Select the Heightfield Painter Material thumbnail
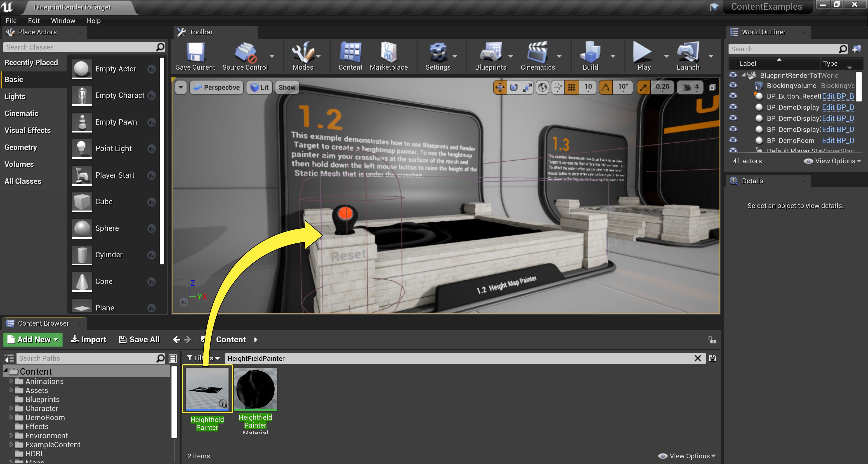 click(x=255, y=389)
